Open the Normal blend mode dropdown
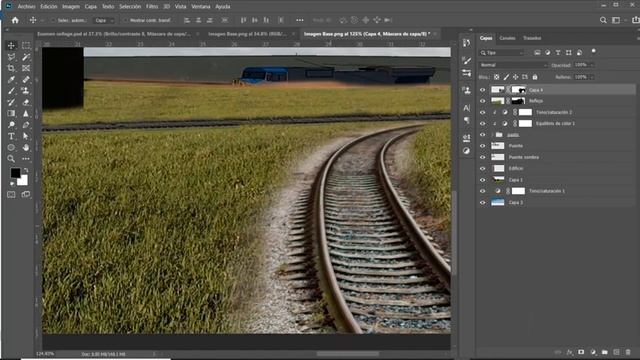640x360 pixels. point(513,65)
